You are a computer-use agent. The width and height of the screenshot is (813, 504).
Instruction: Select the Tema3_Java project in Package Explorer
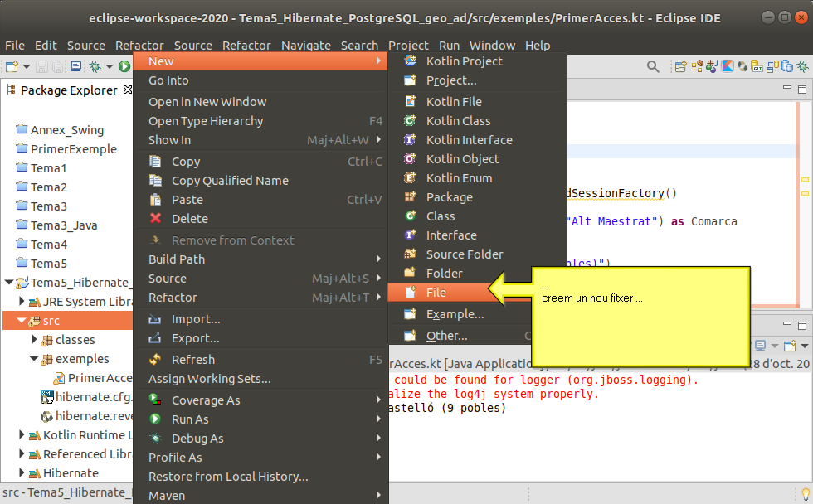tap(64, 225)
